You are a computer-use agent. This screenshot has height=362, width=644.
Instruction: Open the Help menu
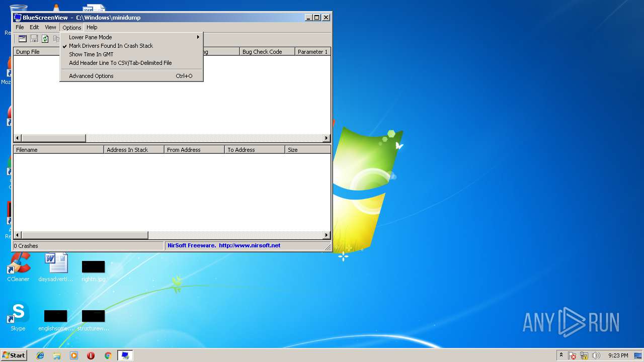point(92,27)
